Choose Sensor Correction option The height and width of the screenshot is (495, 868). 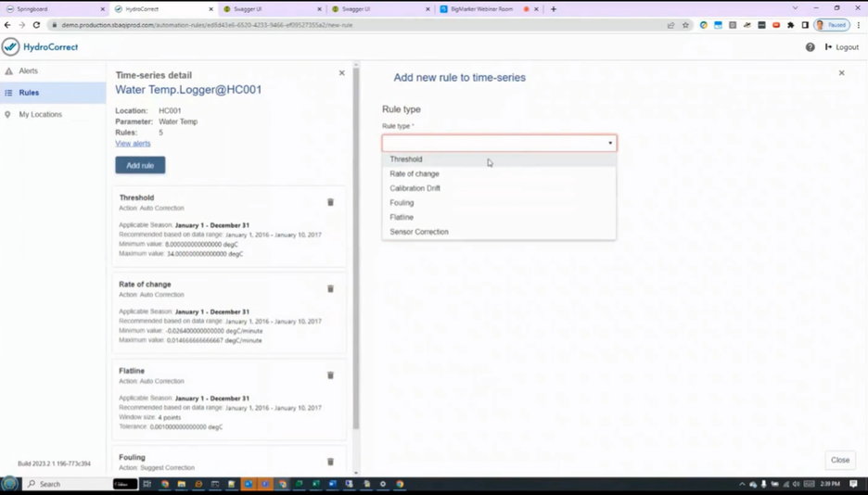click(x=499, y=232)
